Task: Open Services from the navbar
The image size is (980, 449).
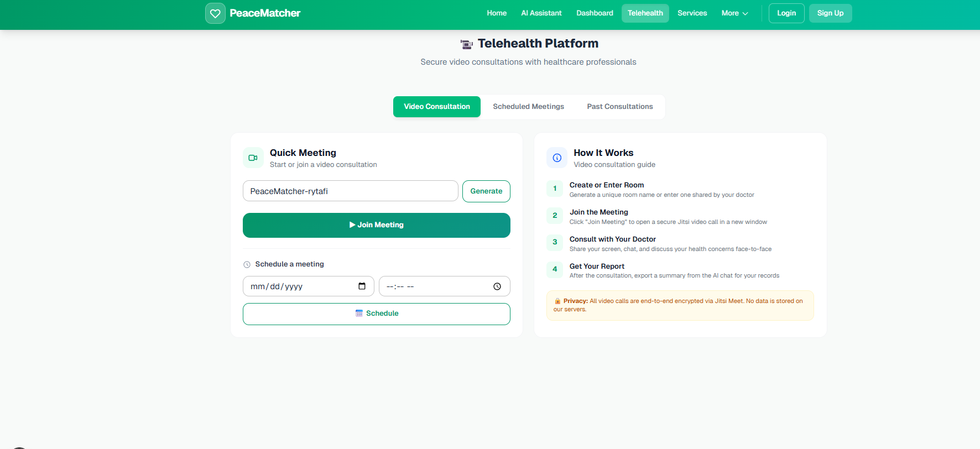Action: tap(692, 13)
